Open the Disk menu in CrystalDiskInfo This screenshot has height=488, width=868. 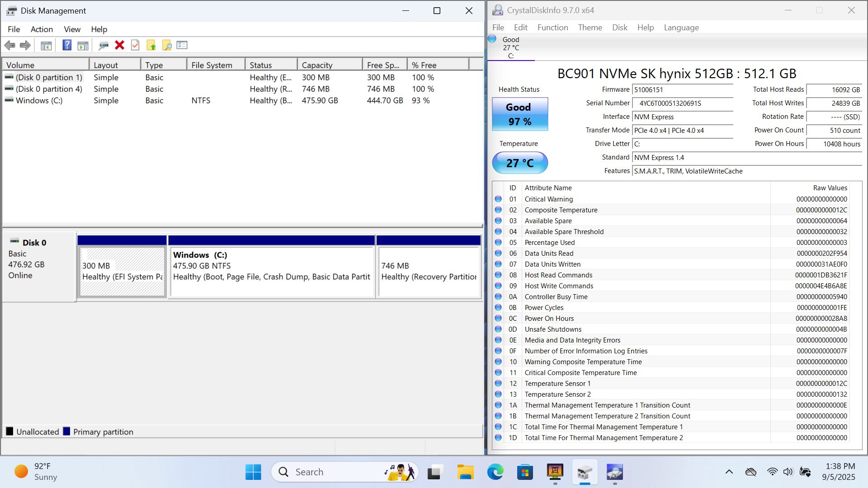(x=619, y=27)
